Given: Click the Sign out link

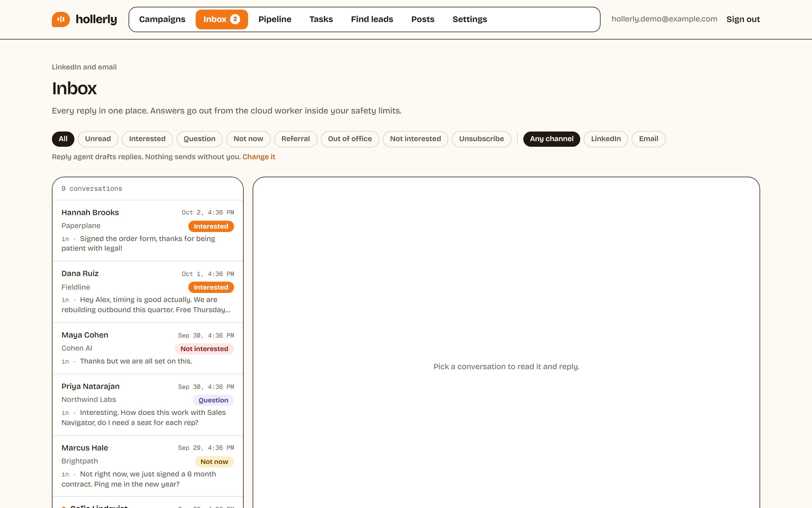Looking at the screenshot, I should point(743,19).
